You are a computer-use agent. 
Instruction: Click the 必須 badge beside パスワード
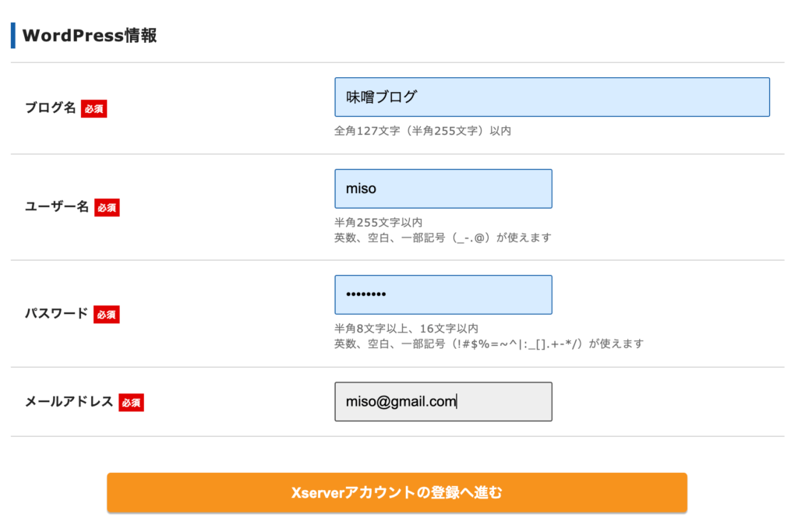pyautogui.click(x=106, y=315)
